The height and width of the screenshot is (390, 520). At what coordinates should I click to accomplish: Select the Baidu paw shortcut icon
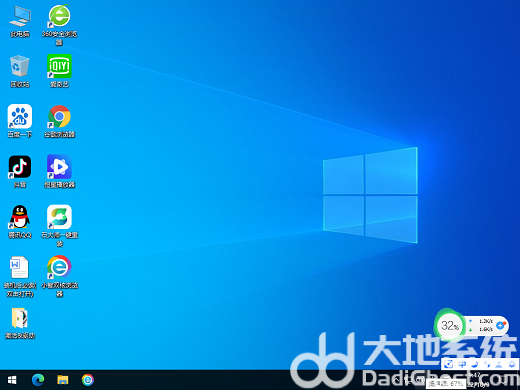point(20,116)
